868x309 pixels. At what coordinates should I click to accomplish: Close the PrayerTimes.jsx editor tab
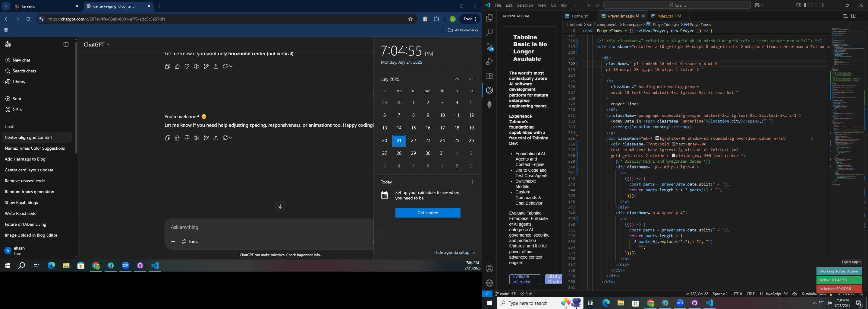coord(643,16)
